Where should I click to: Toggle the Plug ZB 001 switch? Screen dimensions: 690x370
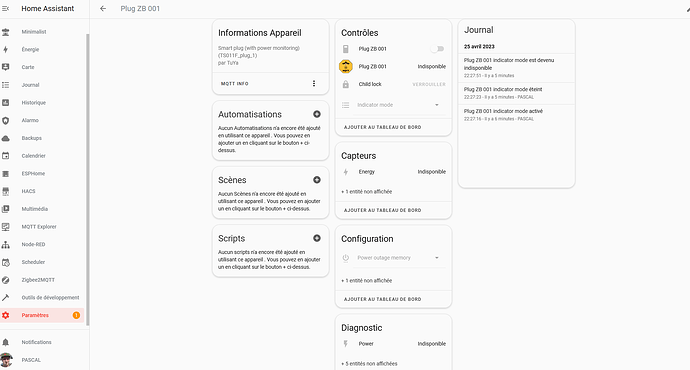pyautogui.click(x=437, y=49)
